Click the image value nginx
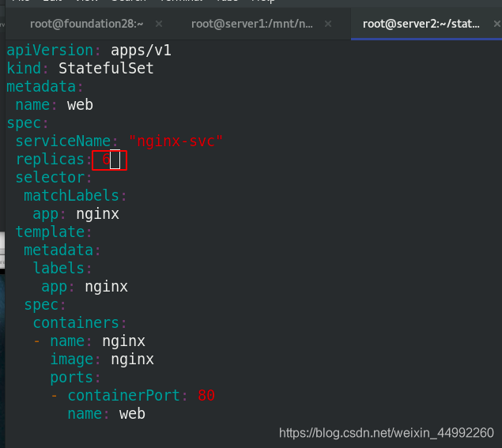Screen dimensions: 502x448 (x=132, y=360)
